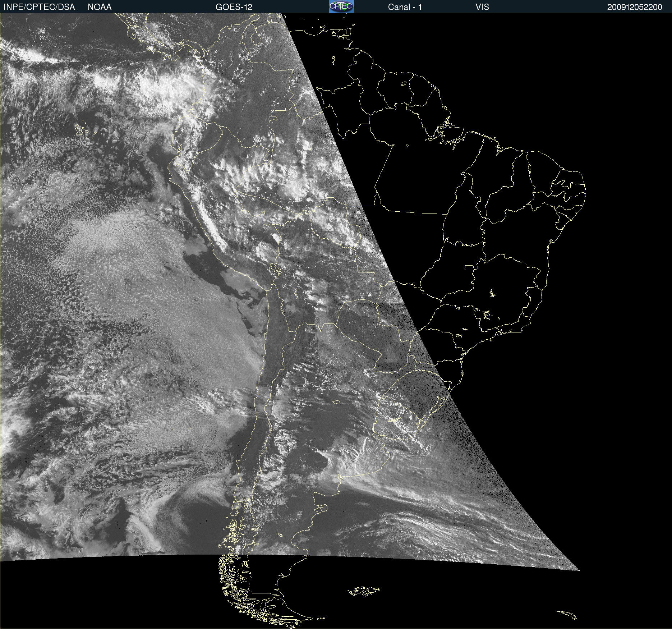672x629 pixels.
Task: Click the INPE/CPTEC/DSA header text
Action: pos(39,7)
